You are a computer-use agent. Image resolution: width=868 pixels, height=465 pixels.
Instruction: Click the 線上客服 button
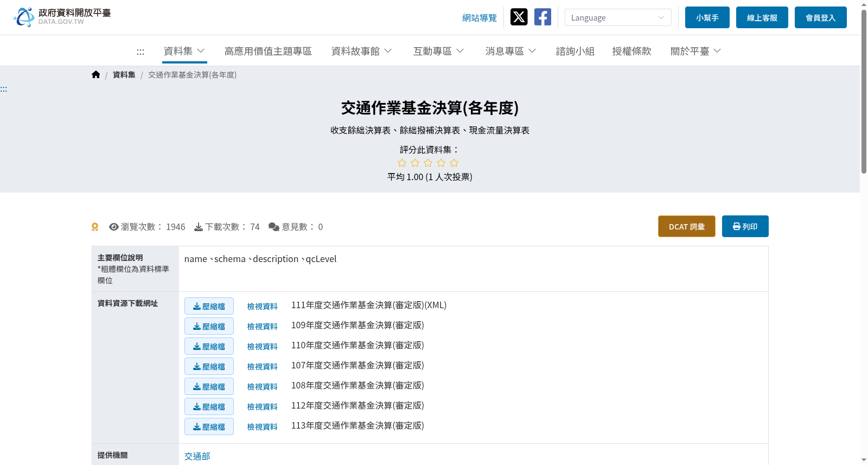762,17
